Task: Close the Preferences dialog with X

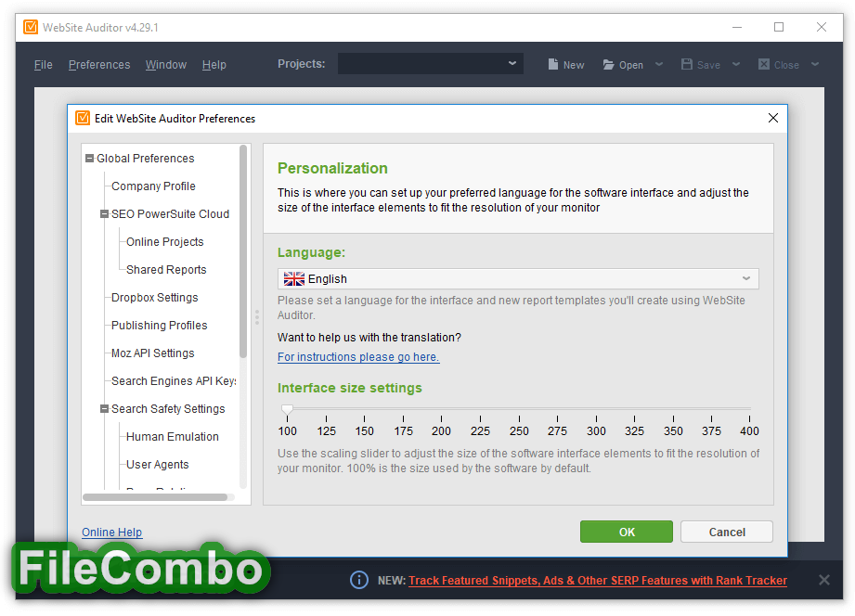Action: [x=772, y=118]
